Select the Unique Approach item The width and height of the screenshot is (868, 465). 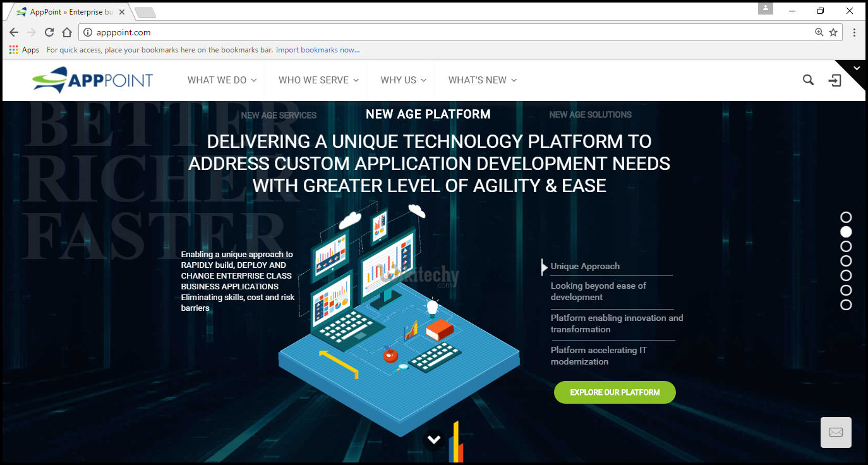585,266
